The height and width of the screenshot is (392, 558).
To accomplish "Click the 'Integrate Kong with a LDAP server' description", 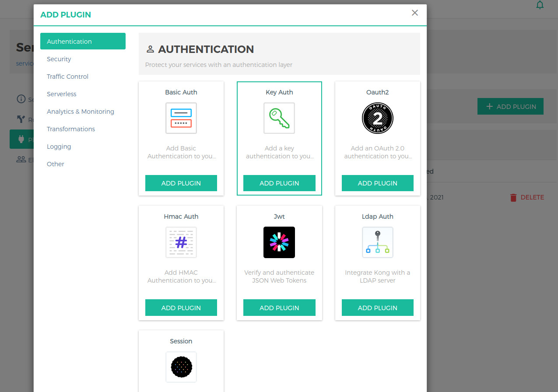I will [x=378, y=276].
